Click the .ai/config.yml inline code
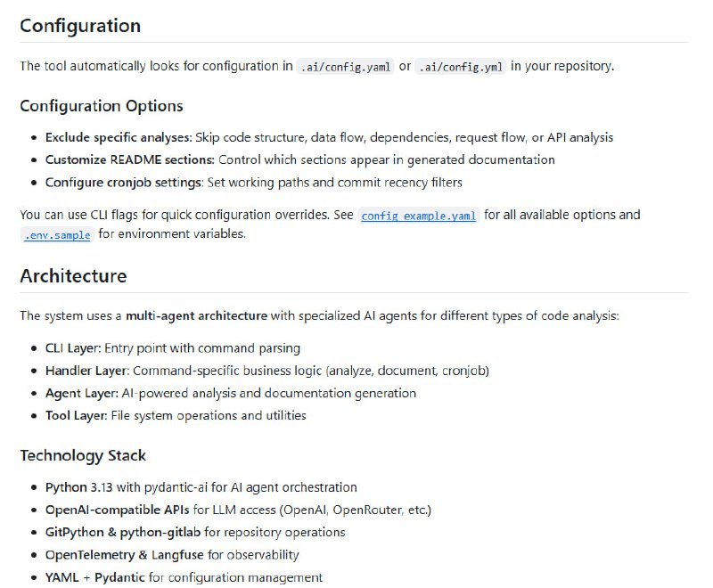This screenshot has height=588, width=713. click(x=462, y=67)
